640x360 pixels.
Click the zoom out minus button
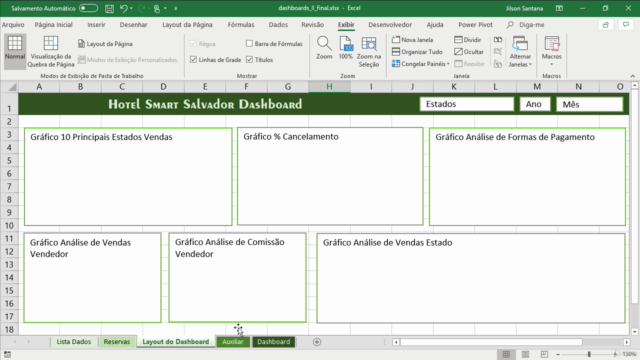pos(558,354)
